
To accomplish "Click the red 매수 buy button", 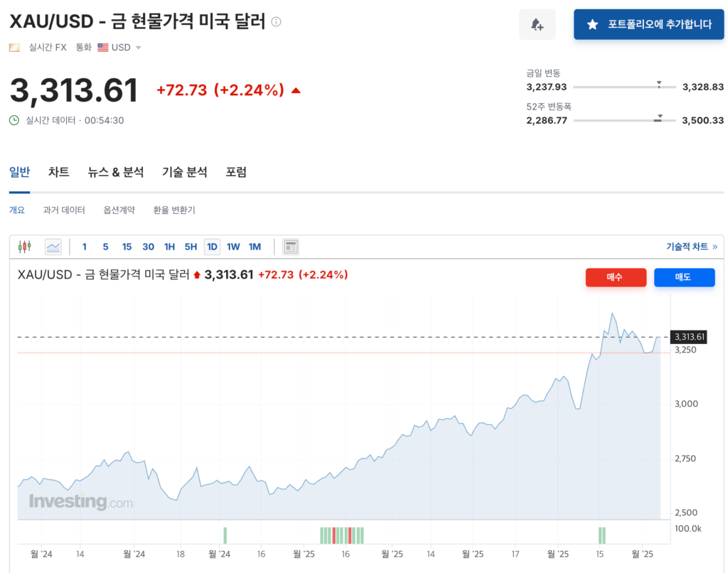I will (x=616, y=277).
